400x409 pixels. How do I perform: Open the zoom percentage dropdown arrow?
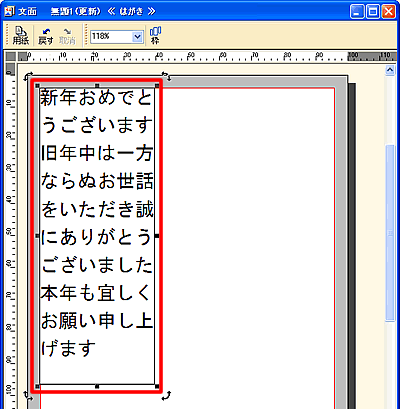137,37
